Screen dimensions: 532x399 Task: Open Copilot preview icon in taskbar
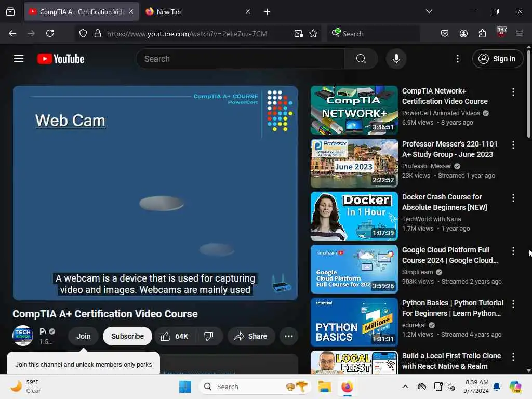tap(515, 387)
